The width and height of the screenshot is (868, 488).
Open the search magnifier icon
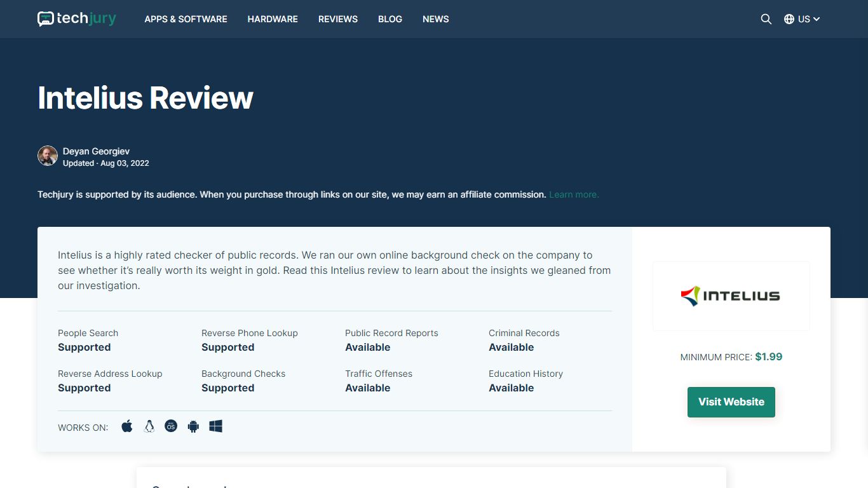coord(766,19)
